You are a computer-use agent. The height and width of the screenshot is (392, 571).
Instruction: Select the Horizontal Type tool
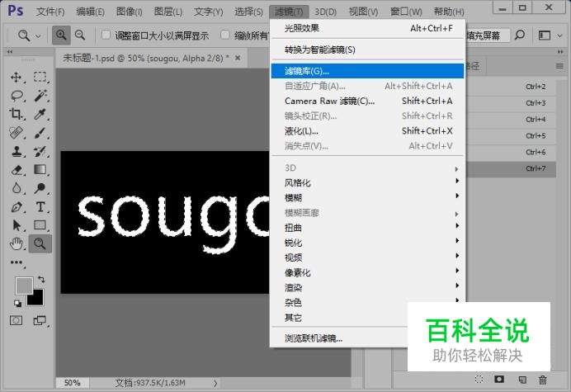pos(40,207)
